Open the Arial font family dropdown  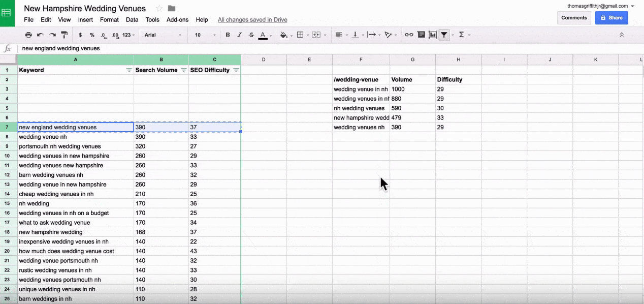coord(163,35)
